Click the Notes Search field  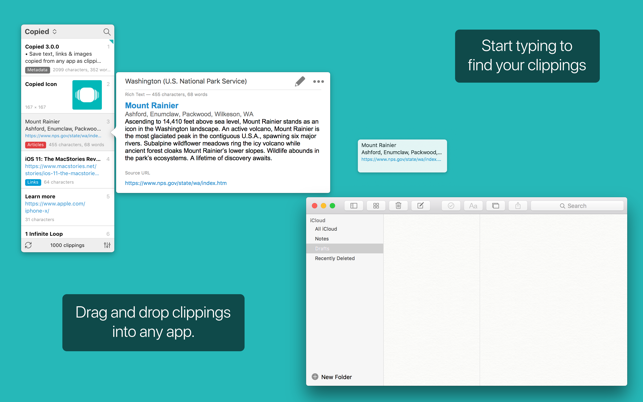tap(577, 206)
